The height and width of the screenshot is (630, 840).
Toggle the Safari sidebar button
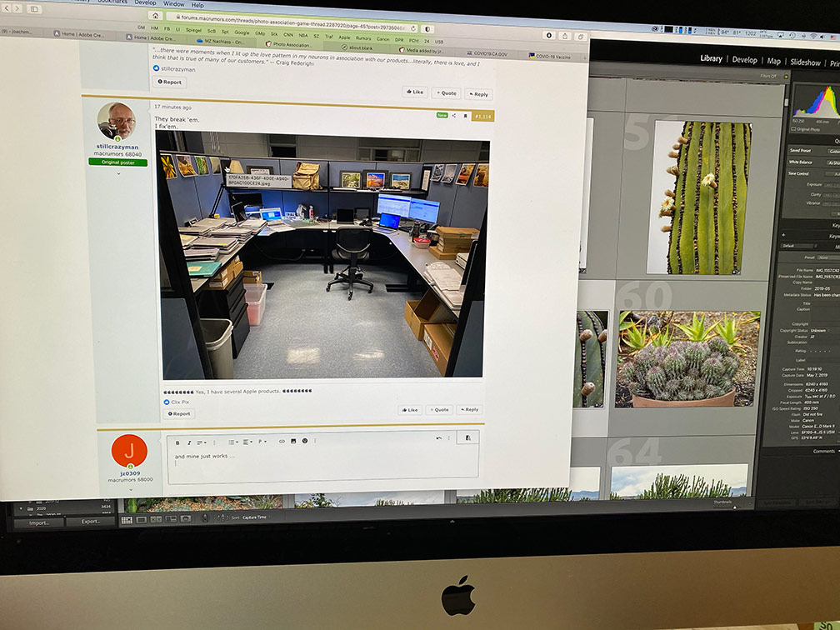[x=33, y=9]
